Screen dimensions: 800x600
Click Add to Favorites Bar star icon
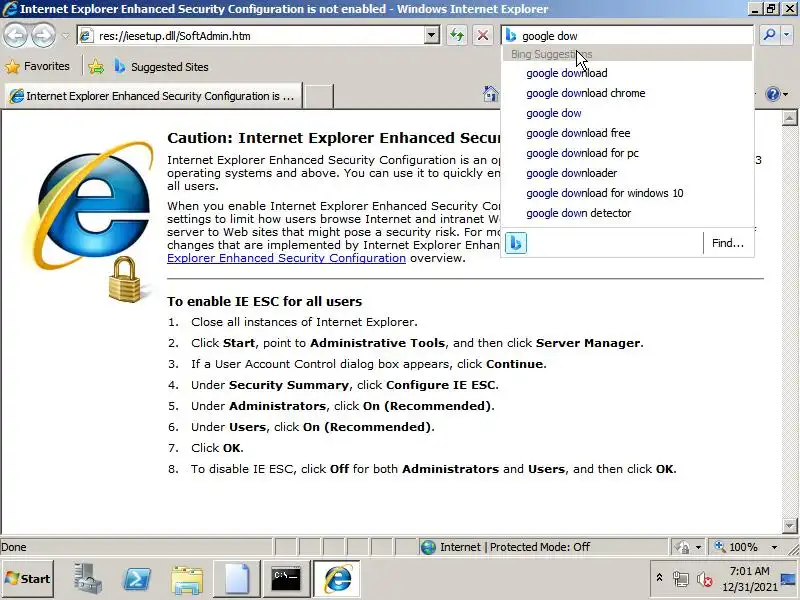pyautogui.click(x=95, y=67)
